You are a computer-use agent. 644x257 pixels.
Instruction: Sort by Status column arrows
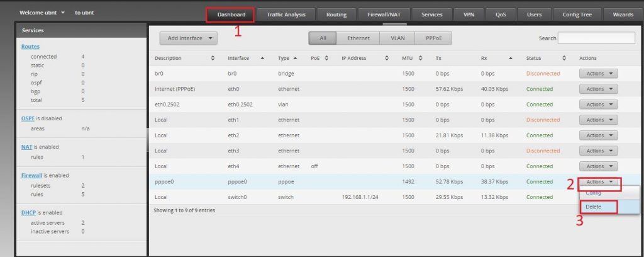pos(564,59)
